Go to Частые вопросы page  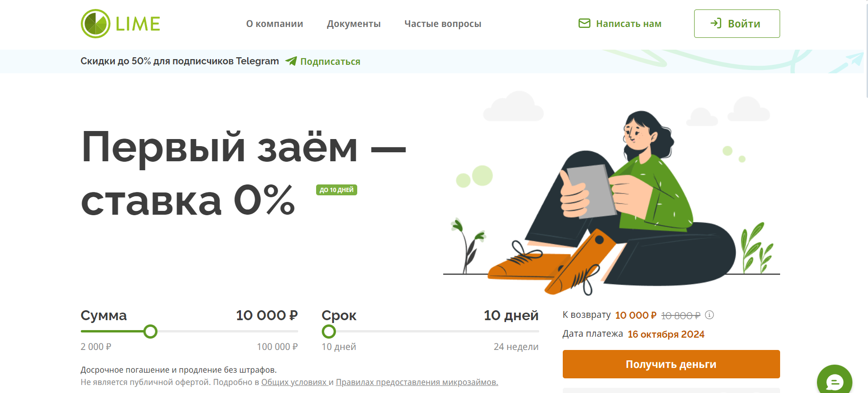coord(443,24)
